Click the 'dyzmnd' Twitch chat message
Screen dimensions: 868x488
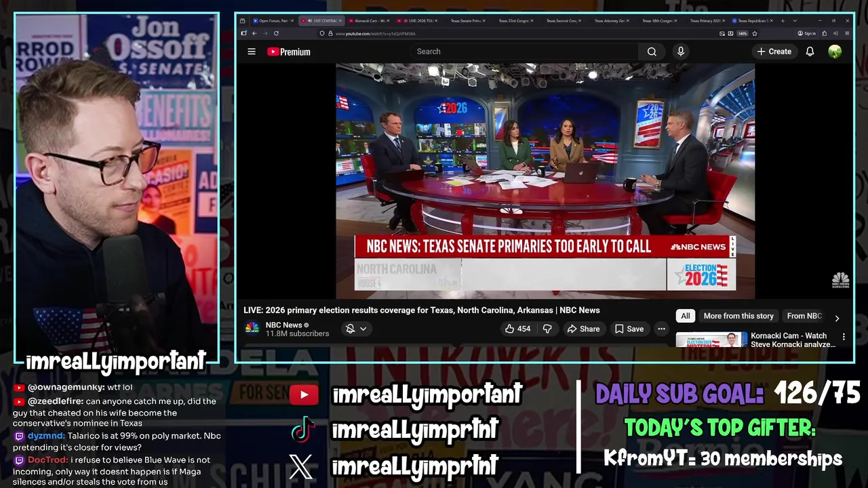pyautogui.click(x=117, y=441)
